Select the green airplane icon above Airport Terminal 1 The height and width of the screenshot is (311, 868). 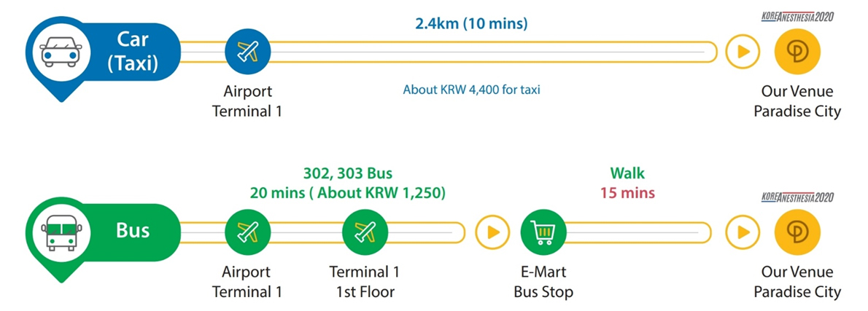247,232
